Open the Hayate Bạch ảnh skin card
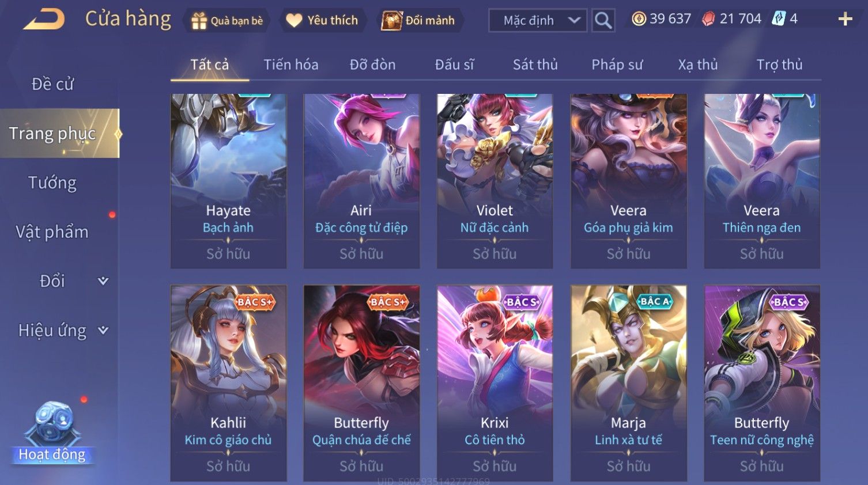Screen dimensions: 868x485 tap(228, 181)
